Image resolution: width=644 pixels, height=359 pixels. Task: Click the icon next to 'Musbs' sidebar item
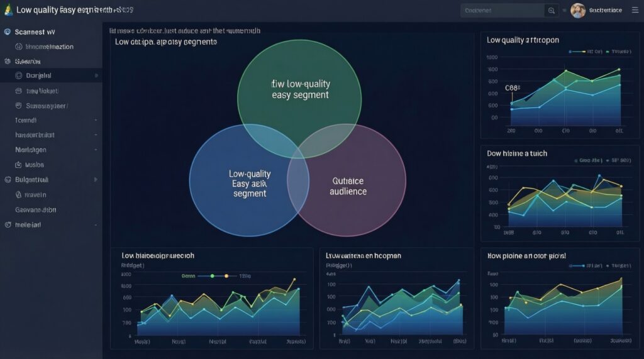pos(18,165)
